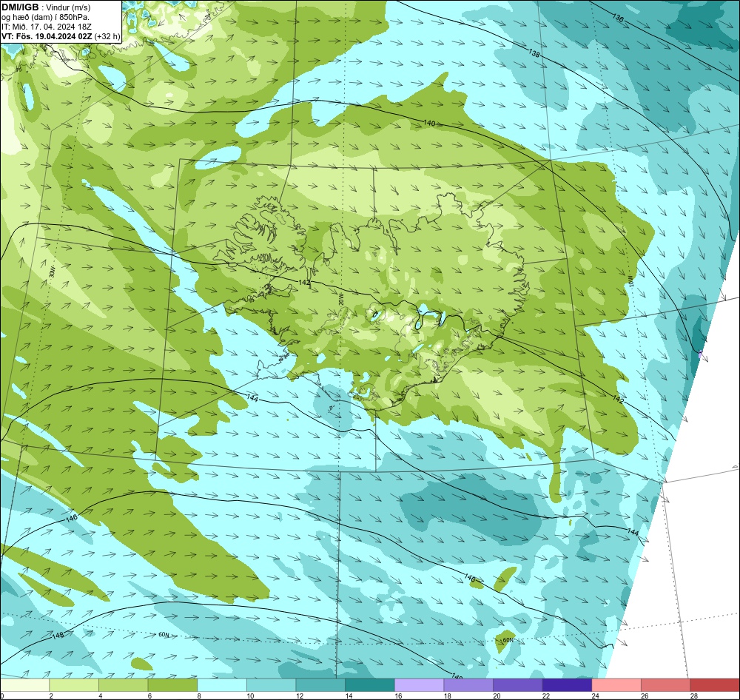Click the palest 0–2 m/s legend swatch
The image size is (740, 700).
click(x=24, y=685)
